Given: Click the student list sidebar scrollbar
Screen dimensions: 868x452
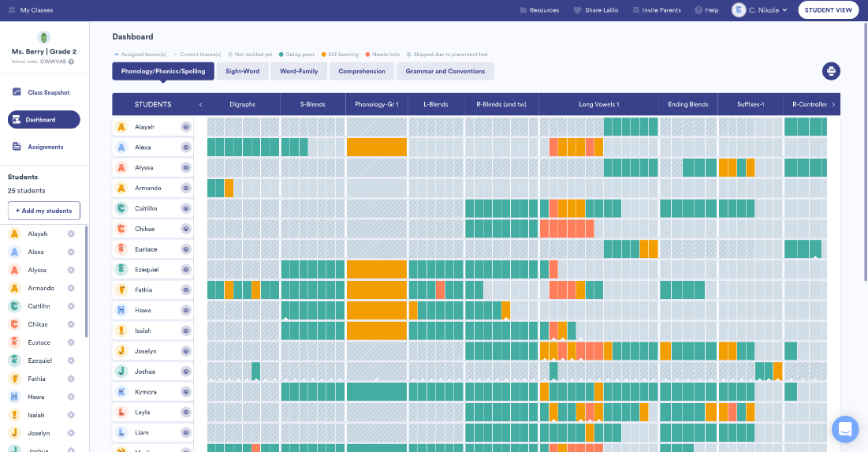Looking at the screenshot, I should (87, 282).
